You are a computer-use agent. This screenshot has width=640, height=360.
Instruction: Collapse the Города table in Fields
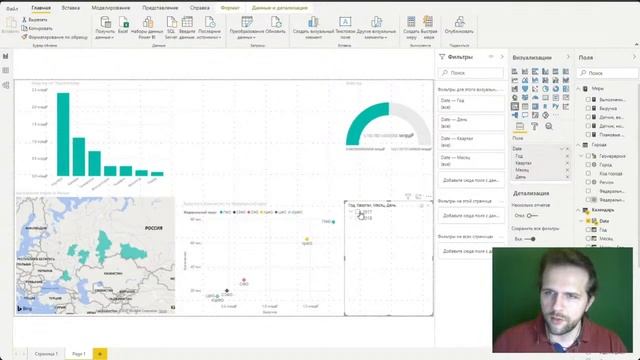coord(579,145)
